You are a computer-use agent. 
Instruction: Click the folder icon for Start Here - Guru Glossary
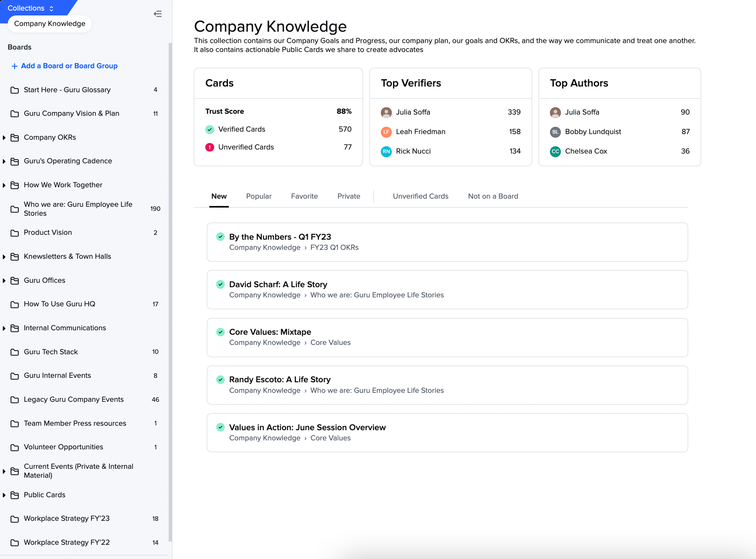[x=15, y=90]
